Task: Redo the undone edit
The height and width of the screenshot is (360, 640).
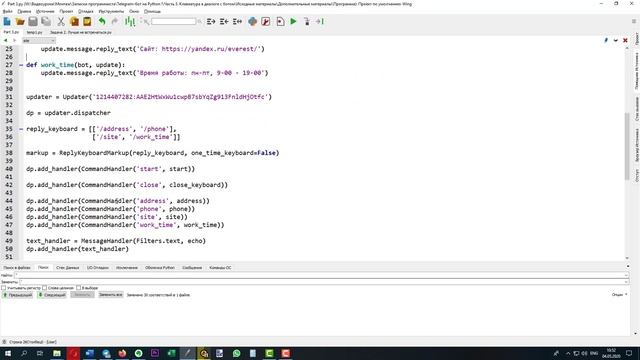Action: 115,22
